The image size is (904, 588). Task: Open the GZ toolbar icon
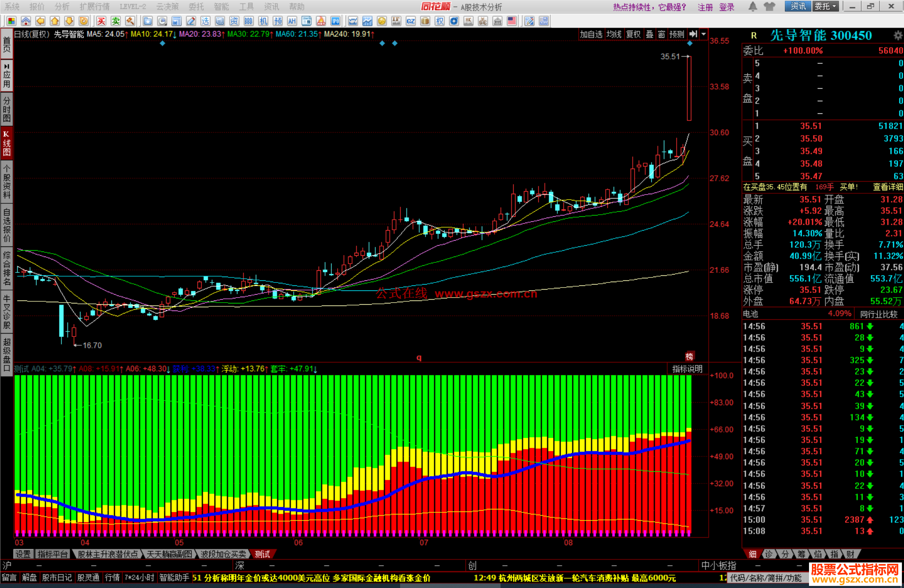click(x=411, y=21)
